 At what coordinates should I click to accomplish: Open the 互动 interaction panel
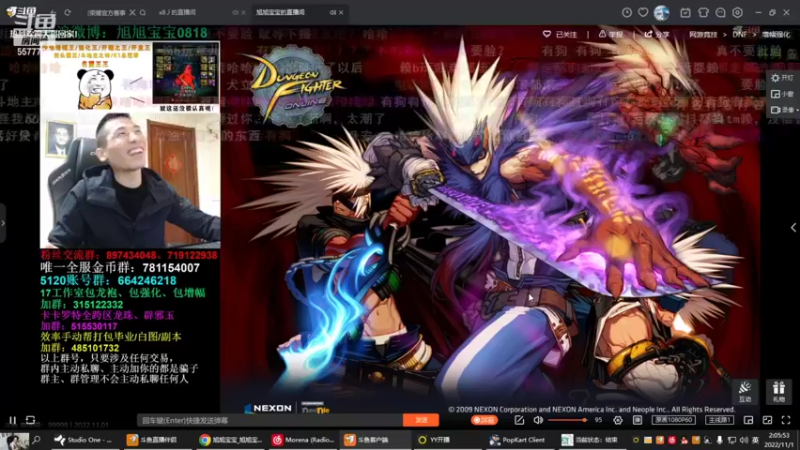tap(745, 391)
